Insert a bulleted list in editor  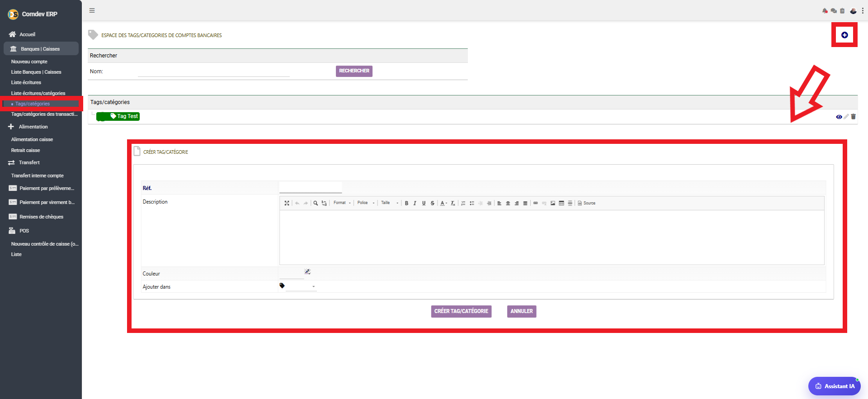point(472,203)
